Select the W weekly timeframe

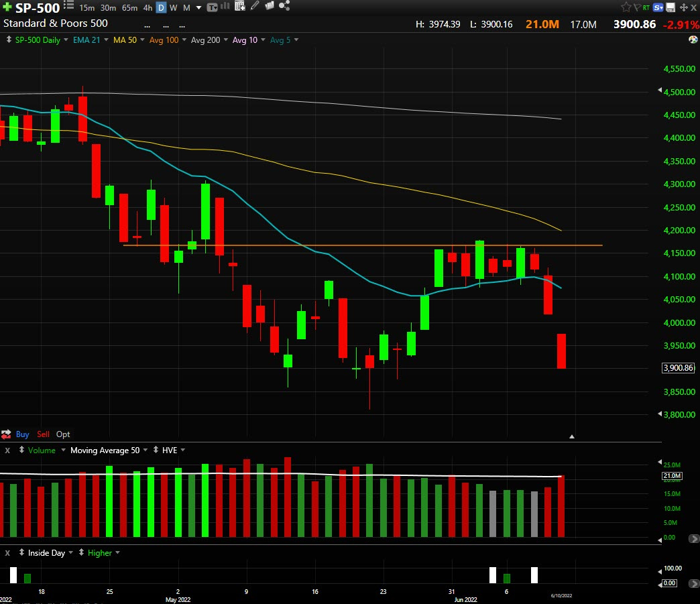coord(174,8)
